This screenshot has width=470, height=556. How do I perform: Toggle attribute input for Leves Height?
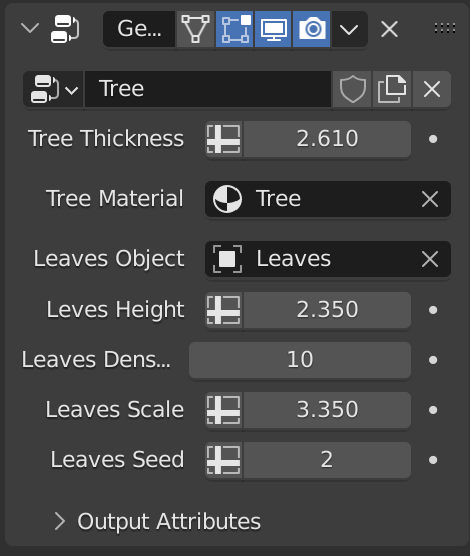click(x=224, y=310)
